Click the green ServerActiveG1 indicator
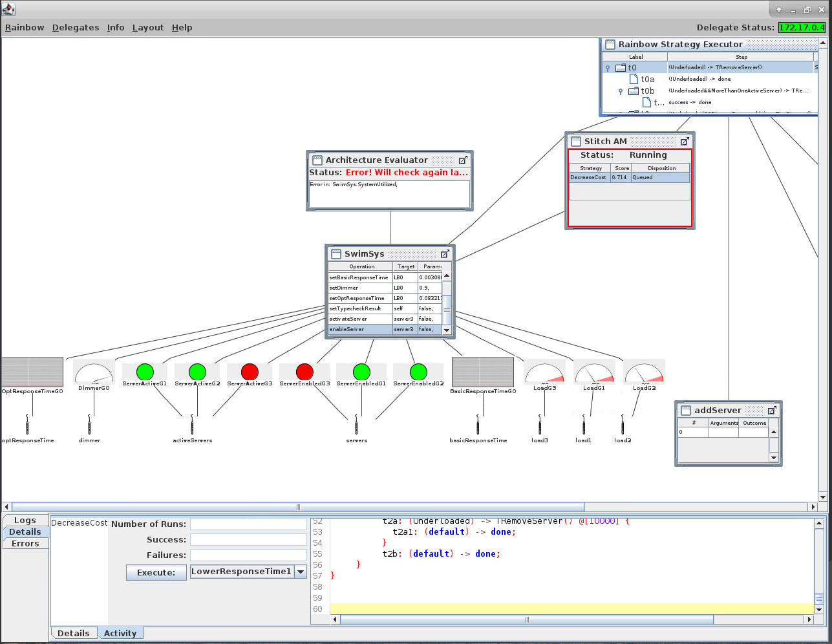 tap(145, 372)
